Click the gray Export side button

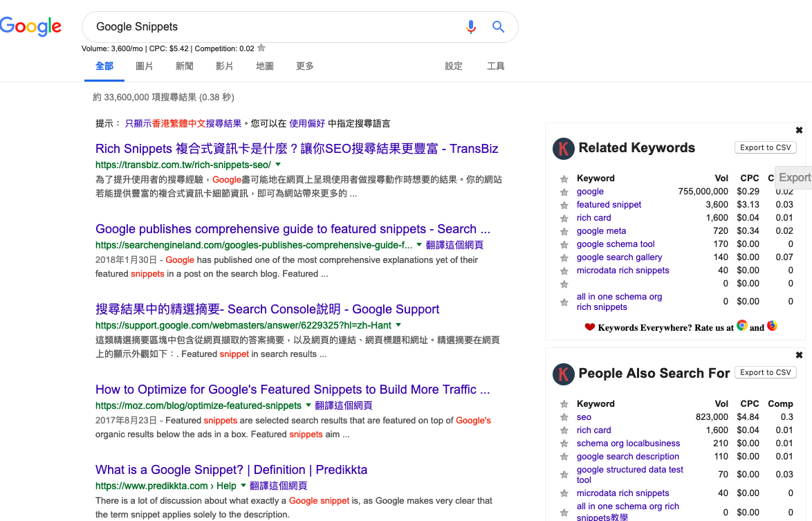click(x=794, y=178)
